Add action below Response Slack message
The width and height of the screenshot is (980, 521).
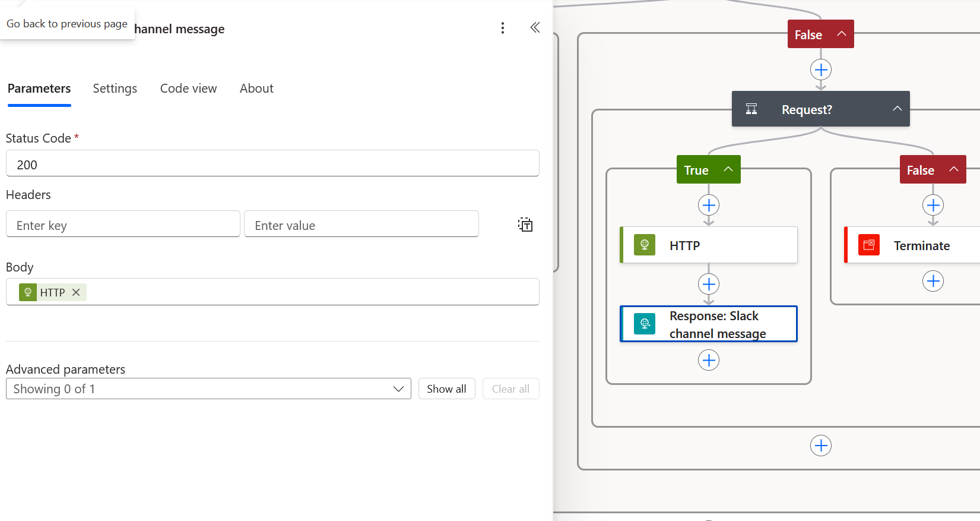coord(709,360)
